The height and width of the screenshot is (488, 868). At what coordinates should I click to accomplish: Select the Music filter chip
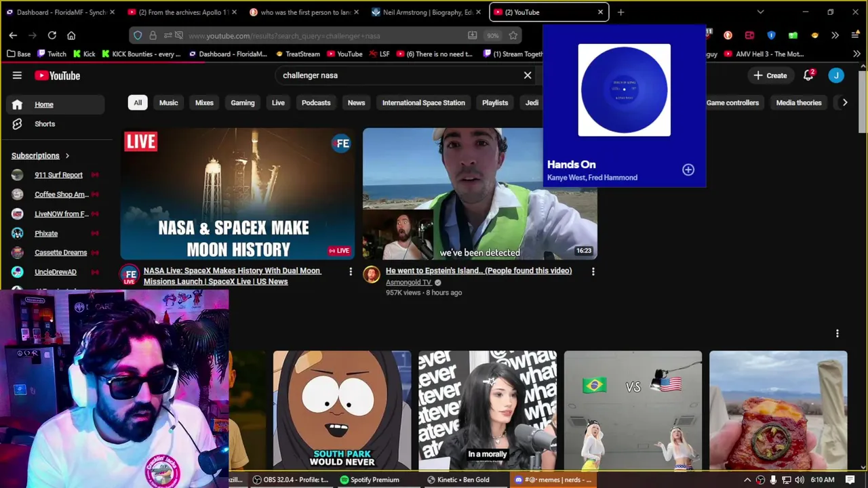coord(168,102)
